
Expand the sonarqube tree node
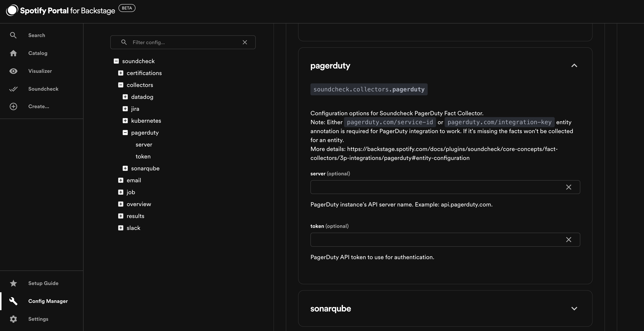coord(125,168)
